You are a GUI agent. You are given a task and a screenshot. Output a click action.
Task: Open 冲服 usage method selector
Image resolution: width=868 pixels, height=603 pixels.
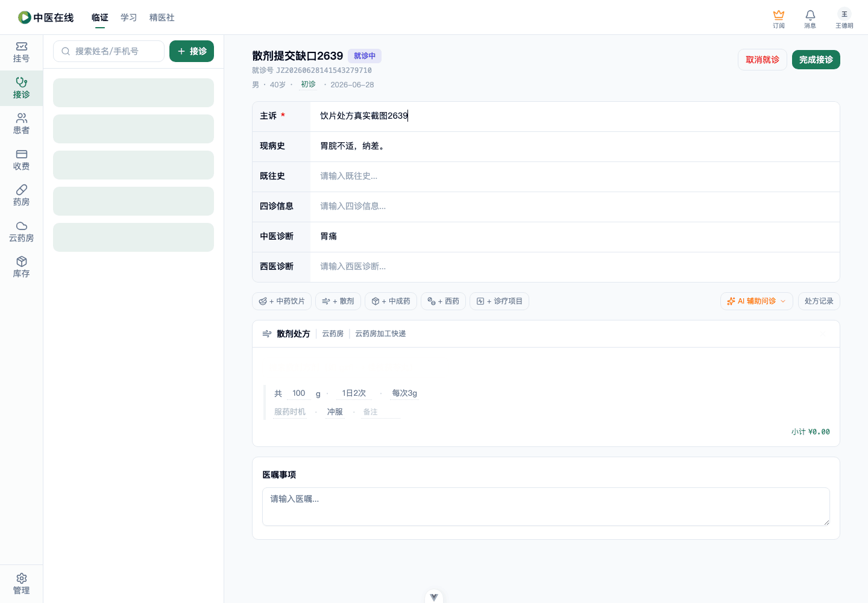point(335,412)
